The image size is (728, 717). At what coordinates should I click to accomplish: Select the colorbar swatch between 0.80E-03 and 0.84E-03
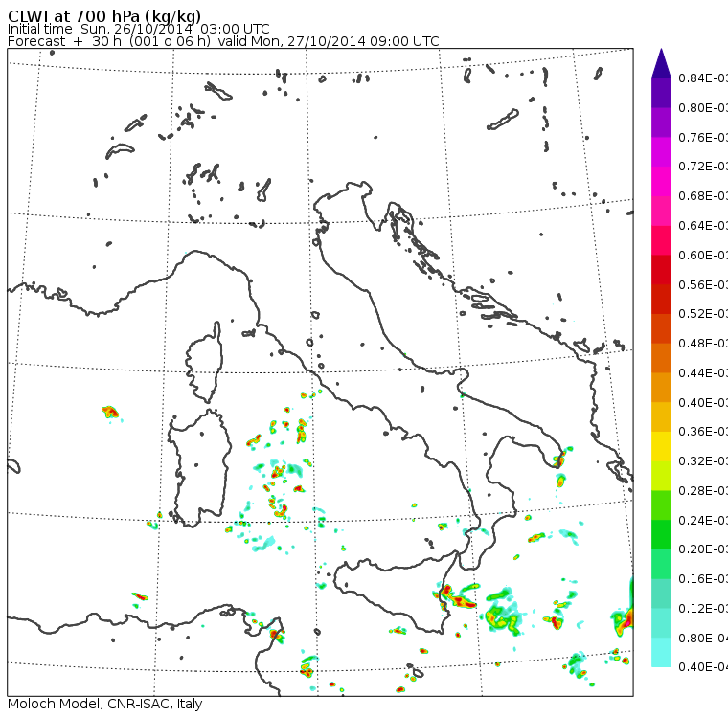(x=661, y=93)
